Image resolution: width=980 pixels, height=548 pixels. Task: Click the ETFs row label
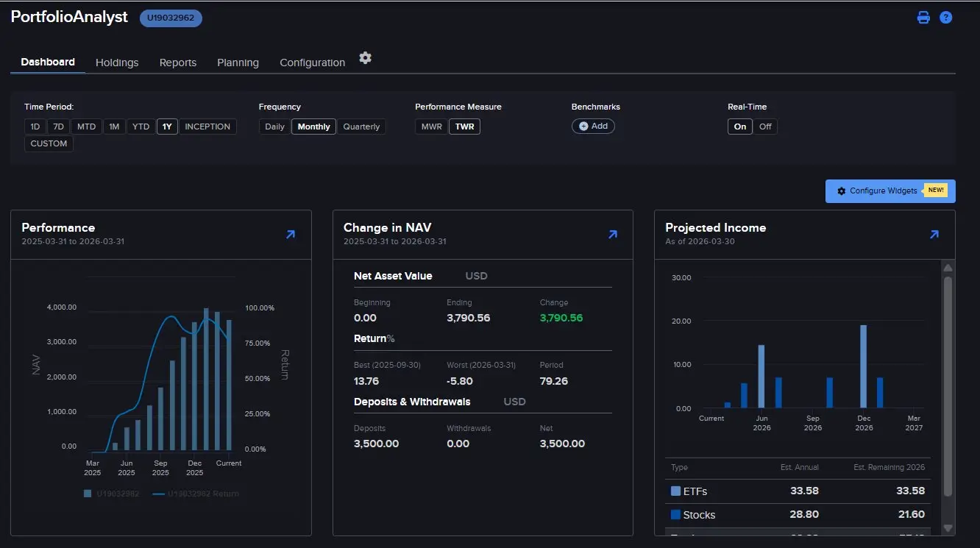[695, 491]
